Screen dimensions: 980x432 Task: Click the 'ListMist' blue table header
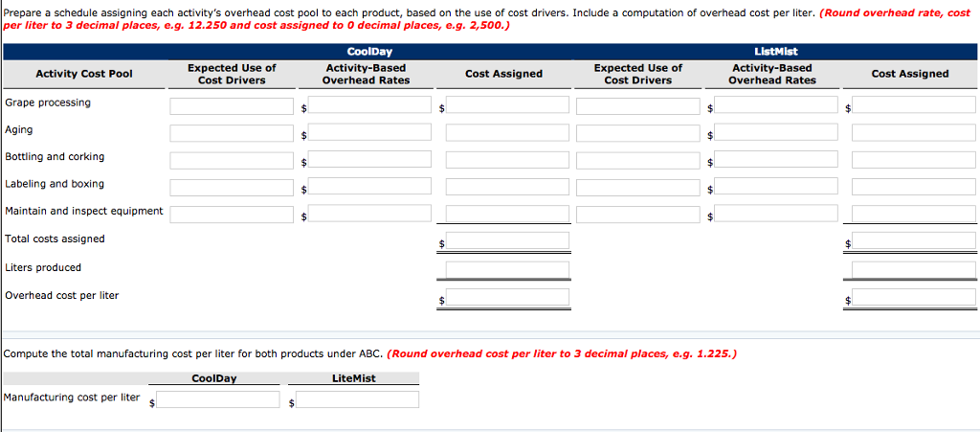[776, 52]
